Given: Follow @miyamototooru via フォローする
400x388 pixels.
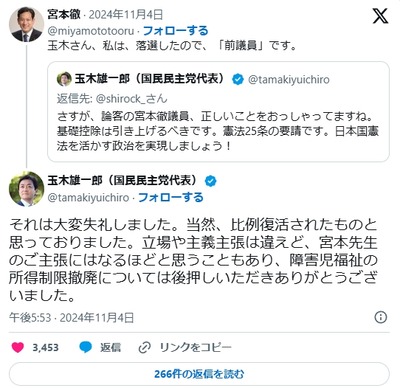Looking at the screenshot, I should click(175, 31).
